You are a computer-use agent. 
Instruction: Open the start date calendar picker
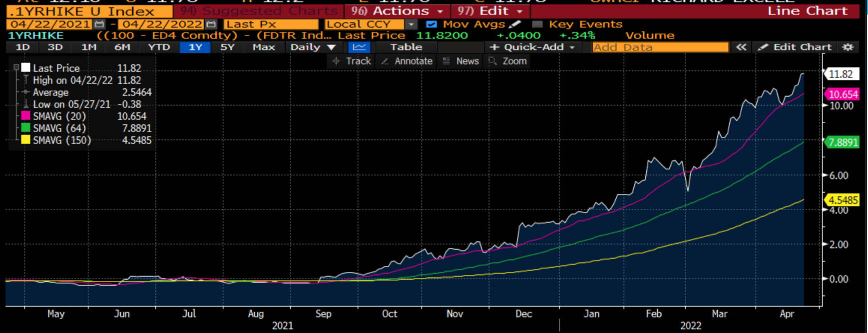99,24
